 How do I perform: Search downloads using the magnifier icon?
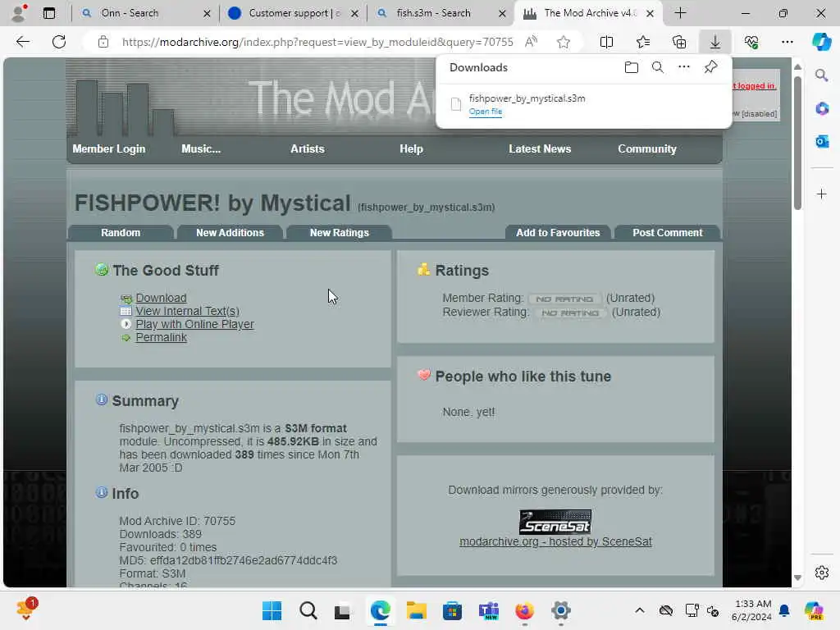658,67
